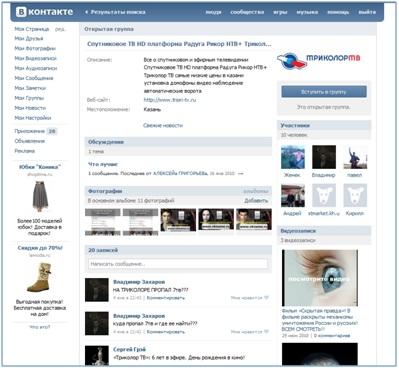Open Сергей Грой author name
This screenshot has width=399, height=368.
click(129, 350)
